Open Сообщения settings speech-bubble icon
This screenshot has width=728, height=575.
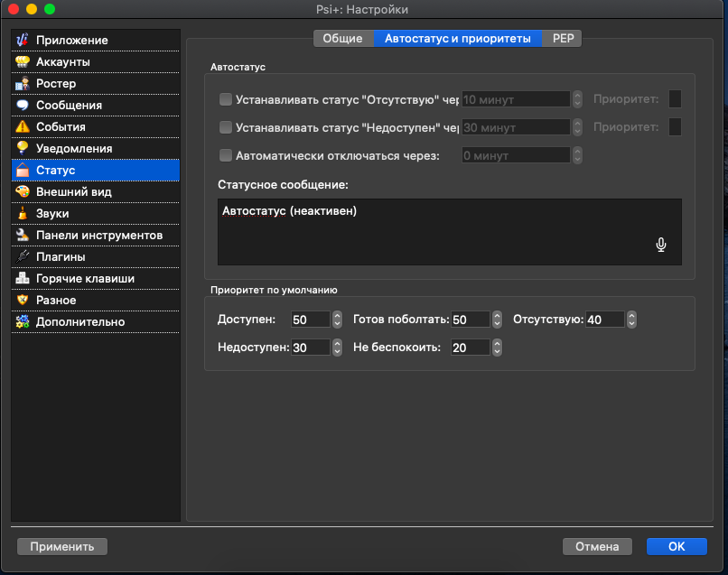click(23, 106)
